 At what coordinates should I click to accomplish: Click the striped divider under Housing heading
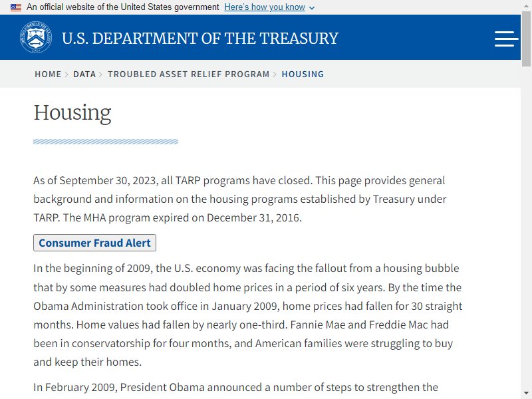pyautogui.click(x=106, y=142)
